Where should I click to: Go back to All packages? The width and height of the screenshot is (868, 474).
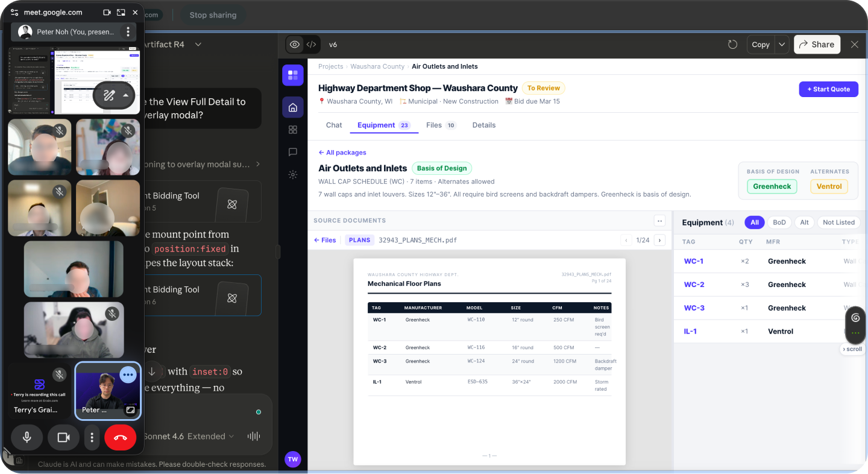342,153
